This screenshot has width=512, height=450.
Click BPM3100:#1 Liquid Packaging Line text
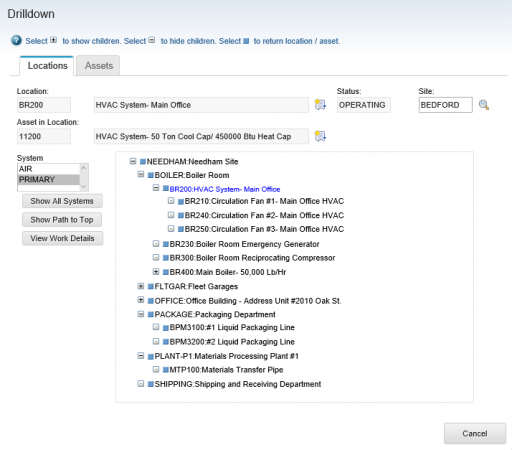tap(232, 328)
